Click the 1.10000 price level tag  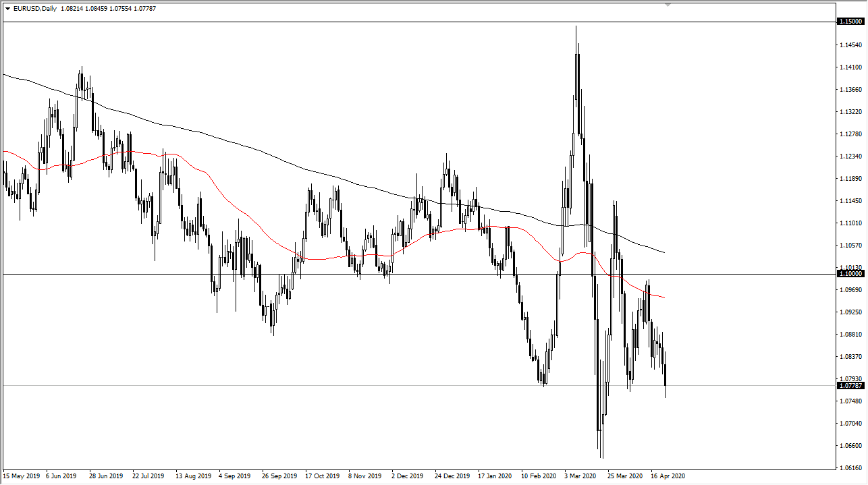point(850,274)
